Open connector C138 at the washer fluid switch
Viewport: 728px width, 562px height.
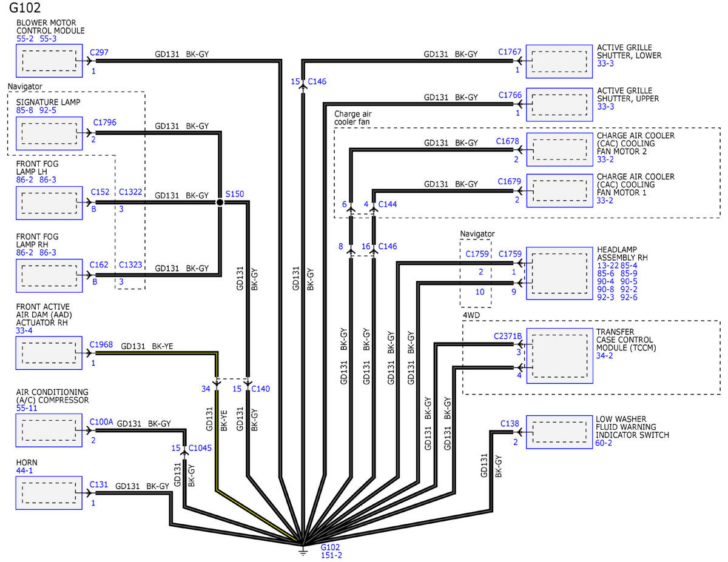(510, 423)
